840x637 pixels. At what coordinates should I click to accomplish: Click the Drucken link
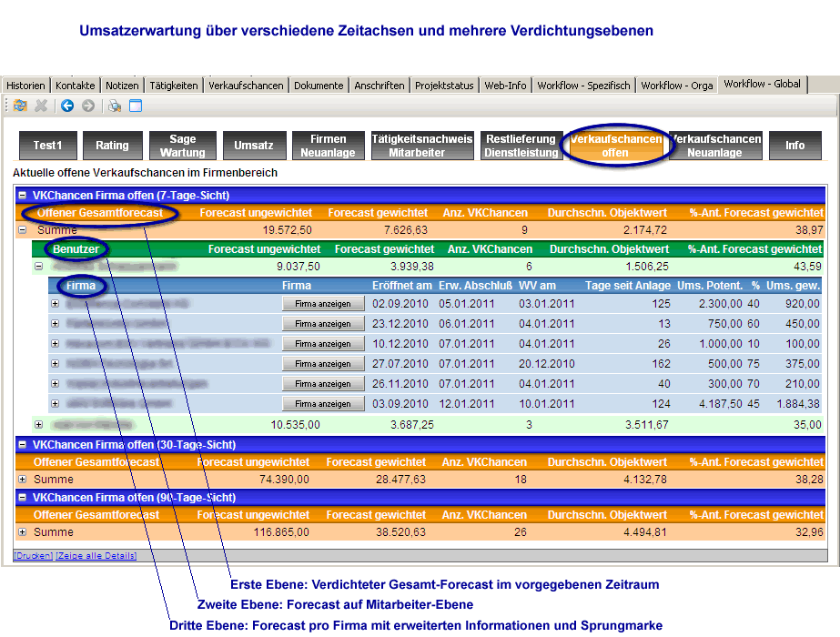tap(33, 556)
